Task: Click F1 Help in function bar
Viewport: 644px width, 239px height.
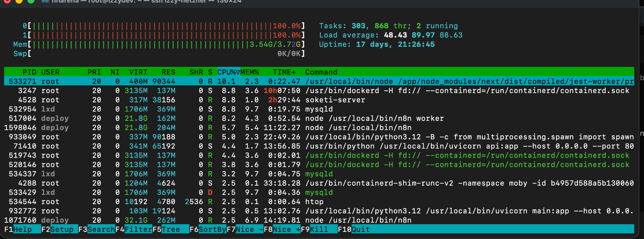Action: (22, 230)
